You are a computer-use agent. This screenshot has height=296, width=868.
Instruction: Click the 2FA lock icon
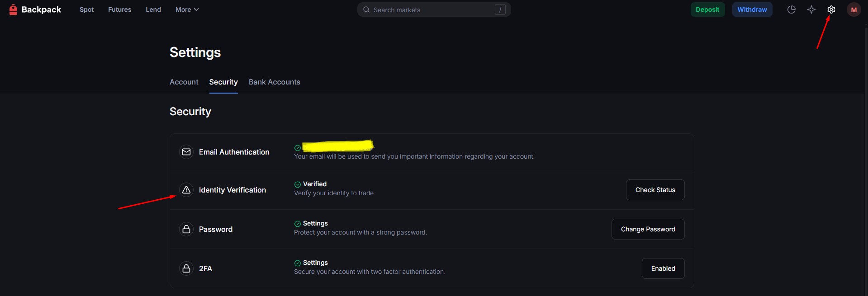click(x=186, y=268)
